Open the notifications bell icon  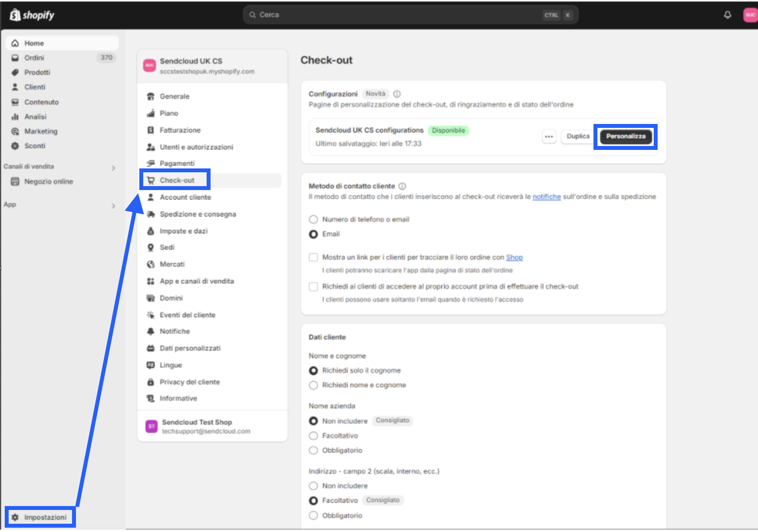coord(727,15)
